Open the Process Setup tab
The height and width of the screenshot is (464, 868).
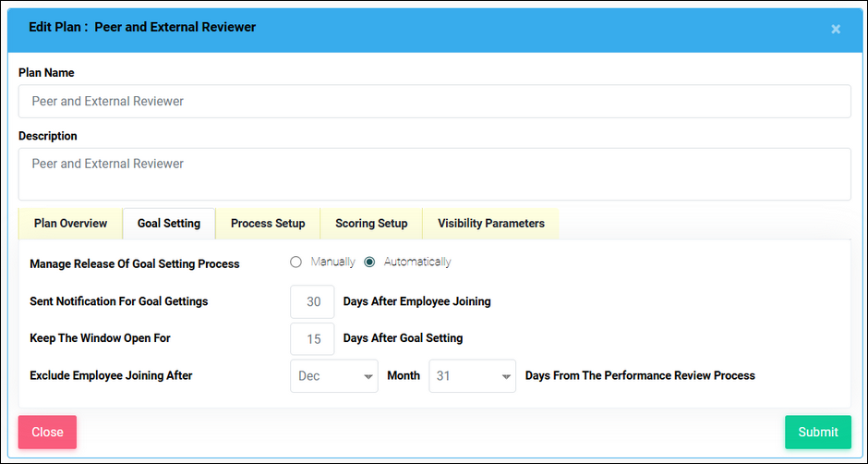268,224
